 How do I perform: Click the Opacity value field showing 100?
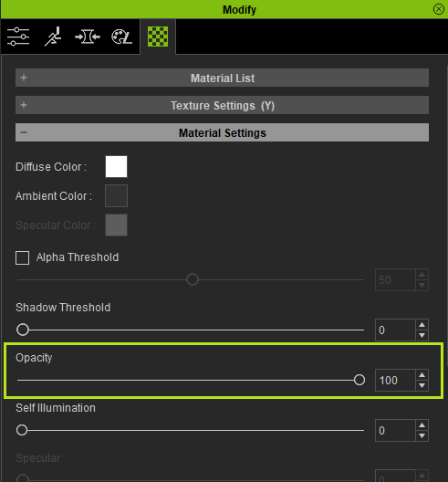(395, 381)
